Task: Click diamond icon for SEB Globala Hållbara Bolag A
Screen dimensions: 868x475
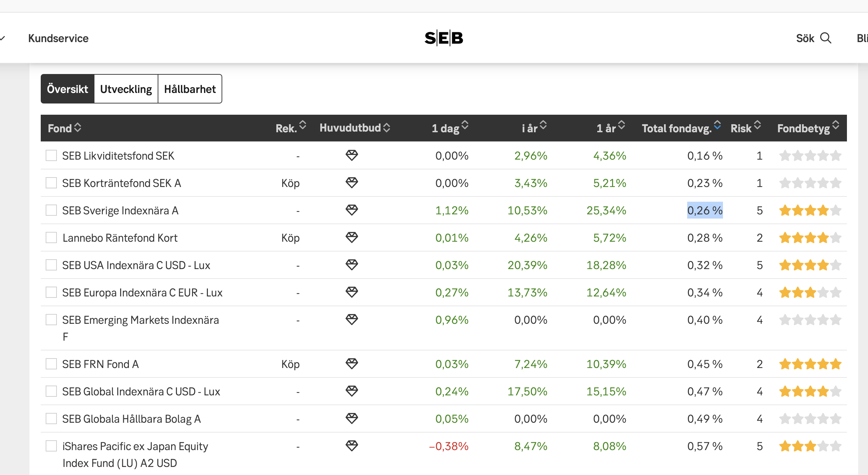Action: [351, 418]
